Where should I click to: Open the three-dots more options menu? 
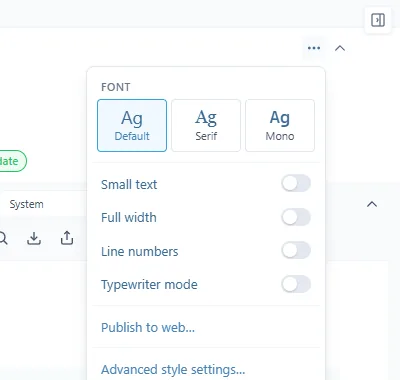pos(314,48)
